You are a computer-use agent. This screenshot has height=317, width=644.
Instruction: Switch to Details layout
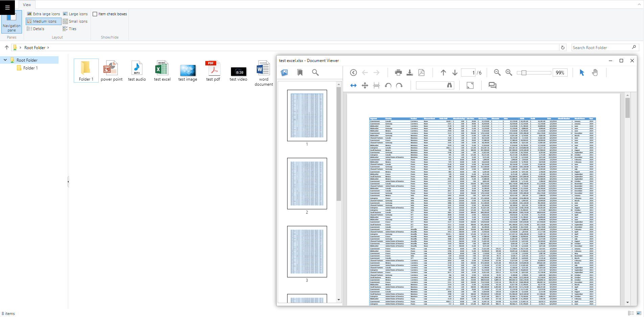(x=36, y=29)
